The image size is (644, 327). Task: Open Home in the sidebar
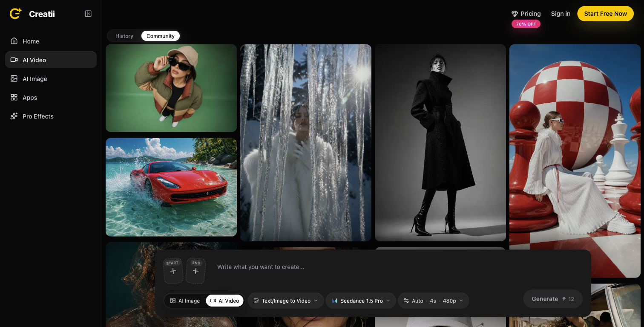pos(51,41)
